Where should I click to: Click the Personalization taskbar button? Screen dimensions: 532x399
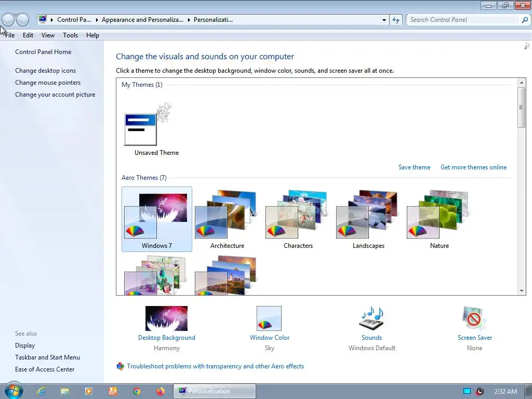(215, 391)
